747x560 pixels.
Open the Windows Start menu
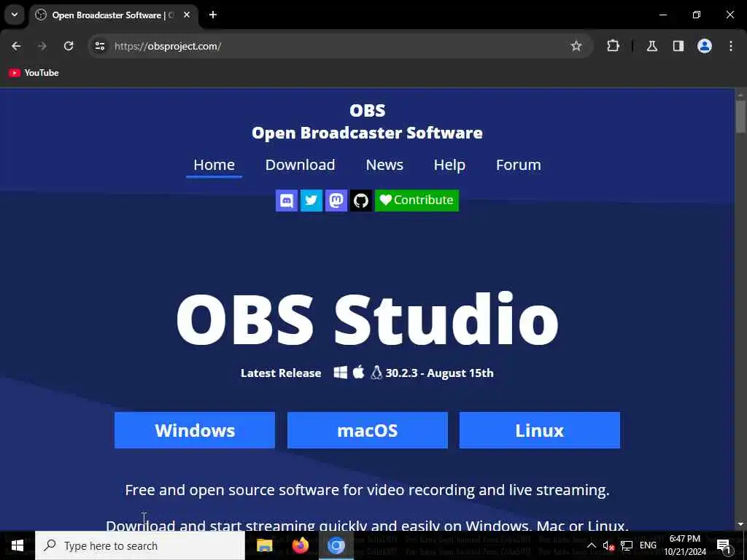click(x=18, y=545)
